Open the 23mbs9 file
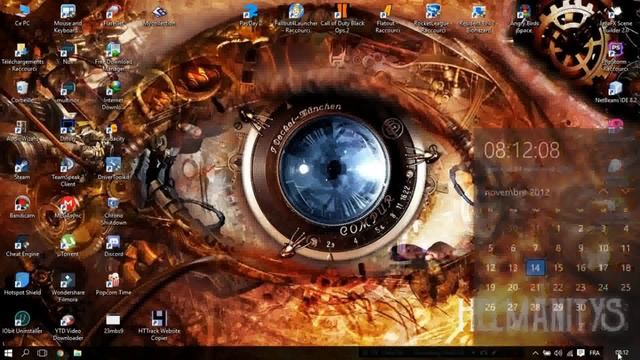The height and width of the screenshot is (360, 640). tap(113, 322)
